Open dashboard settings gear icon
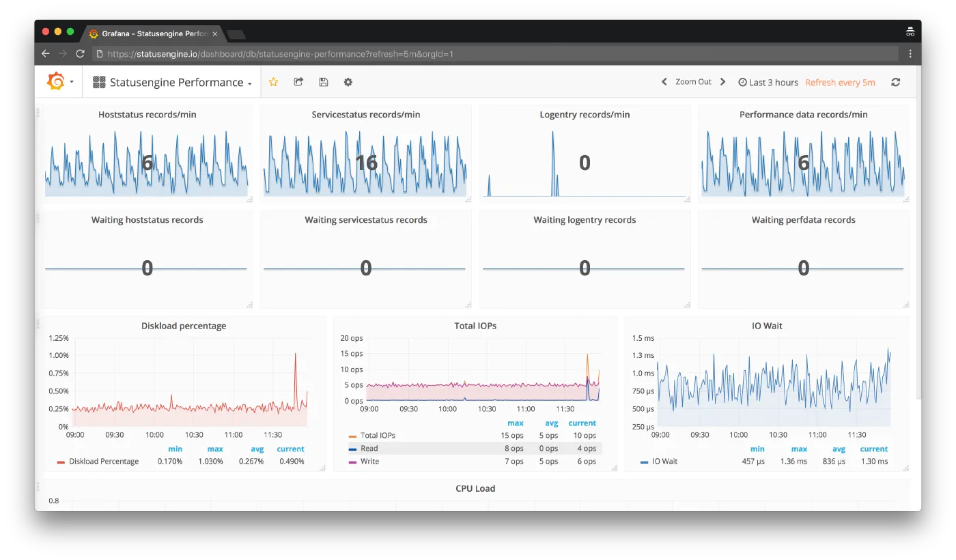The height and width of the screenshot is (560, 956). click(348, 82)
